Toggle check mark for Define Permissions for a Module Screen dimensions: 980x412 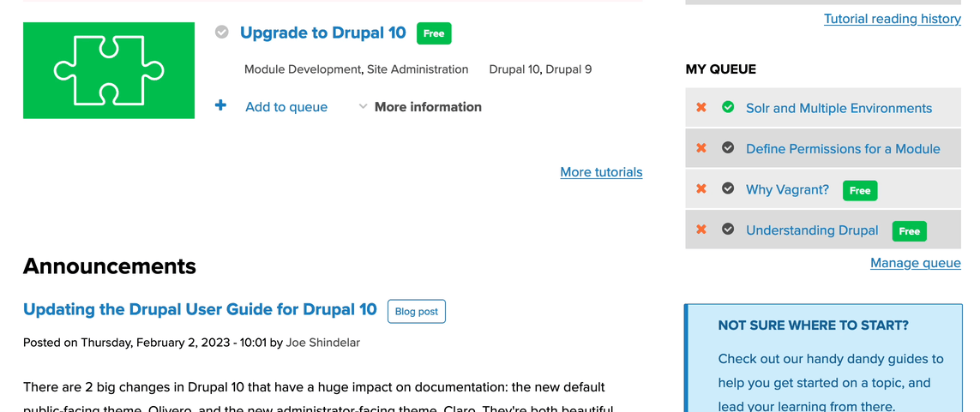click(728, 148)
